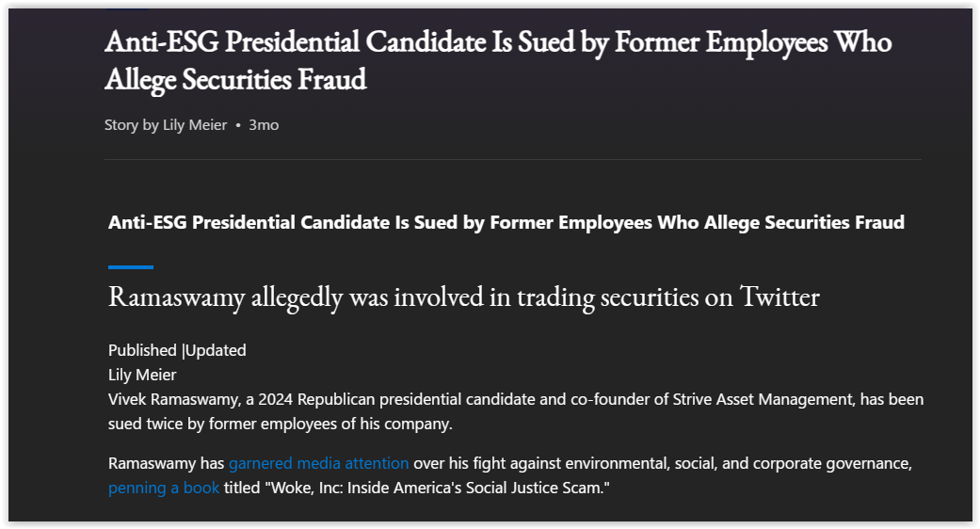The height and width of the screenshot is (529, 980).
Task: Click "Lily Meier" author name below Published line
Action: click(142, 375)
